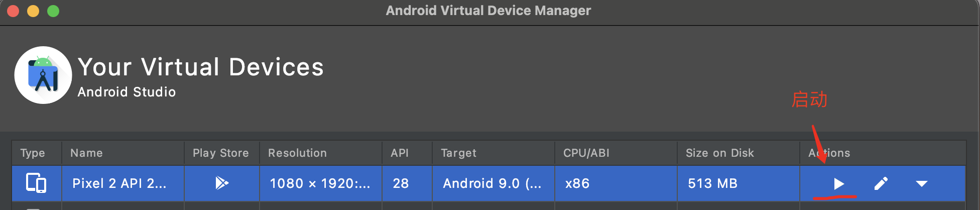Click the Play Store icon in device row

coord(221,183)
